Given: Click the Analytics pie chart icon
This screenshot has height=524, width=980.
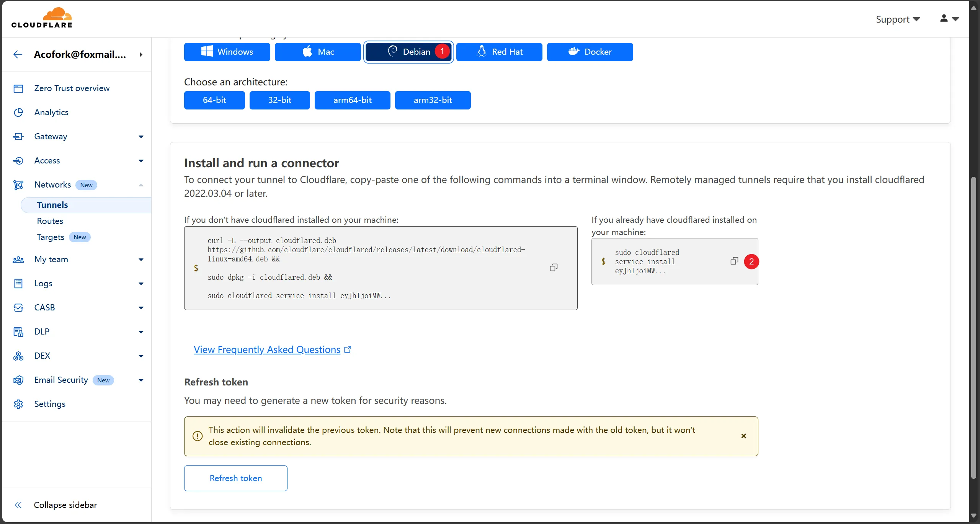Looking at the screenshot, I should coord(18,112).
